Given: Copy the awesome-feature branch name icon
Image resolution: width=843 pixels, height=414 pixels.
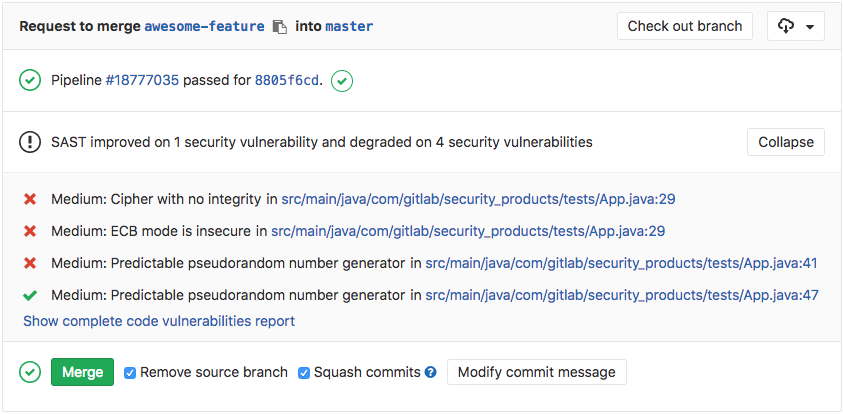Looking at the screenshot, I should pyautogui.click(x=280, y=27).
